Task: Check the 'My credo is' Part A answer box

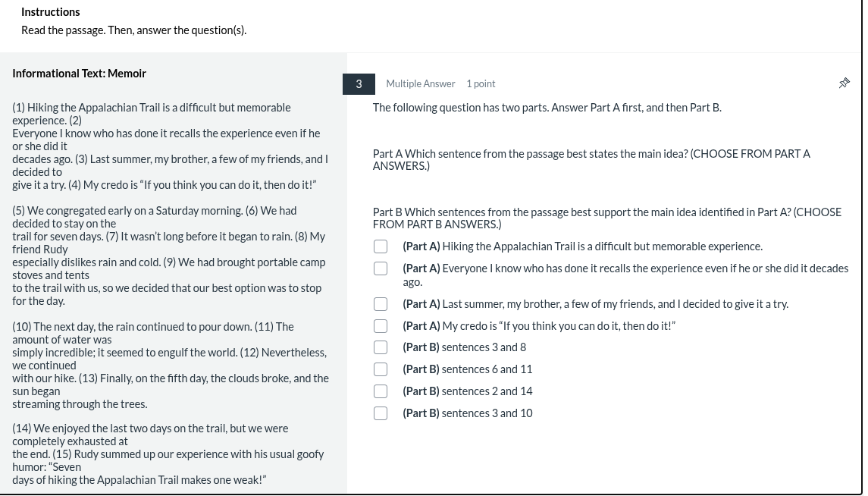Action: 381,326
